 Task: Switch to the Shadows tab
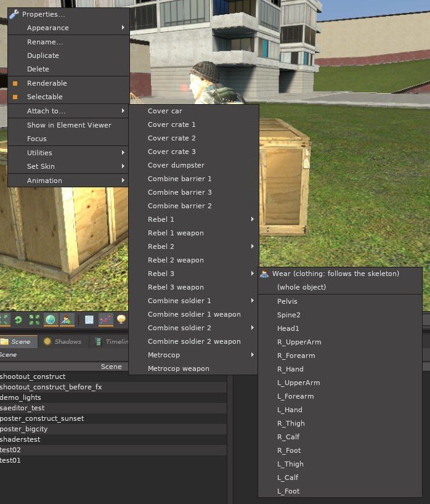pos(63,342)
